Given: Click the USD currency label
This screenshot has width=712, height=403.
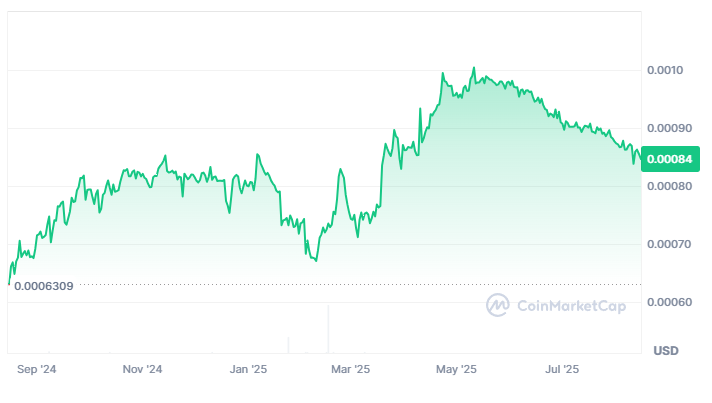Looking at the screenshot, I should (x=666, y=351).
